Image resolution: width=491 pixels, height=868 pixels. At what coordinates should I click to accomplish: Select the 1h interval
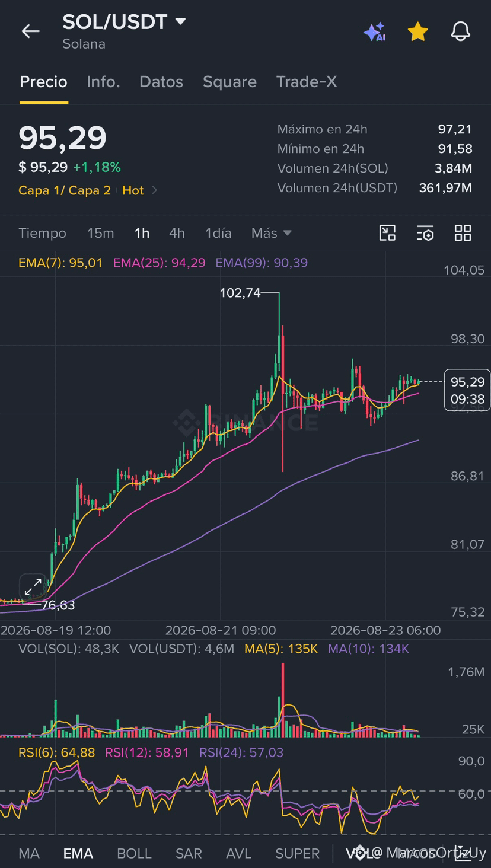(142, 233)
